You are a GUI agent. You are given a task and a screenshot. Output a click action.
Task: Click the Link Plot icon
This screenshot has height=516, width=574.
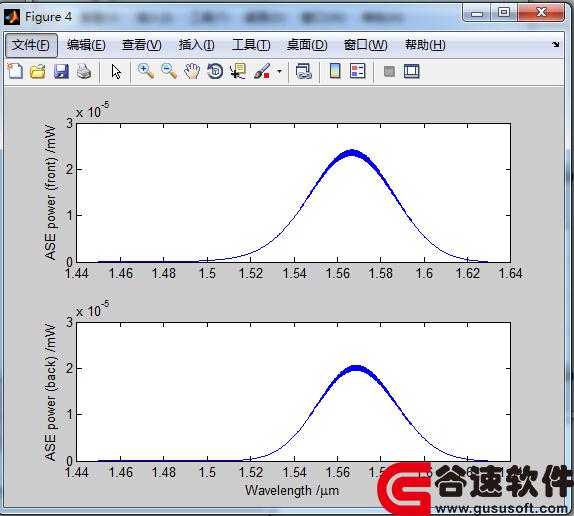pos(303,71)
